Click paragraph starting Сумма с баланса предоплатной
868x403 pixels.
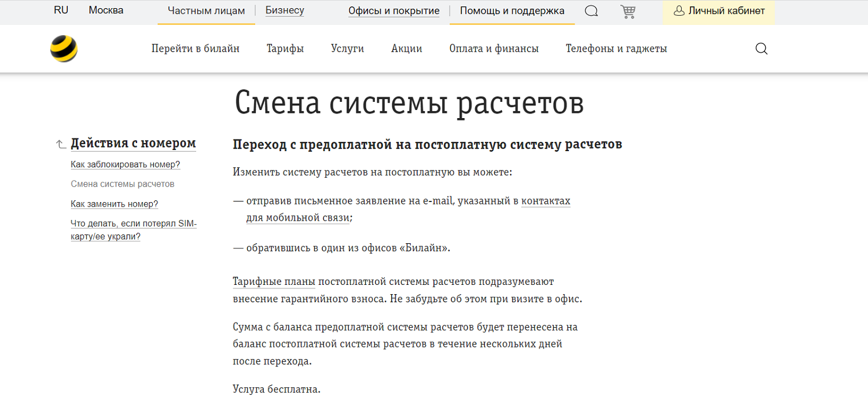tap(405, 344)
